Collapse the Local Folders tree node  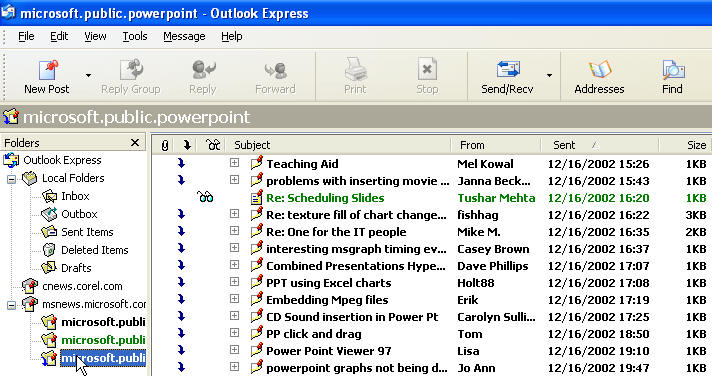(11, 179)
